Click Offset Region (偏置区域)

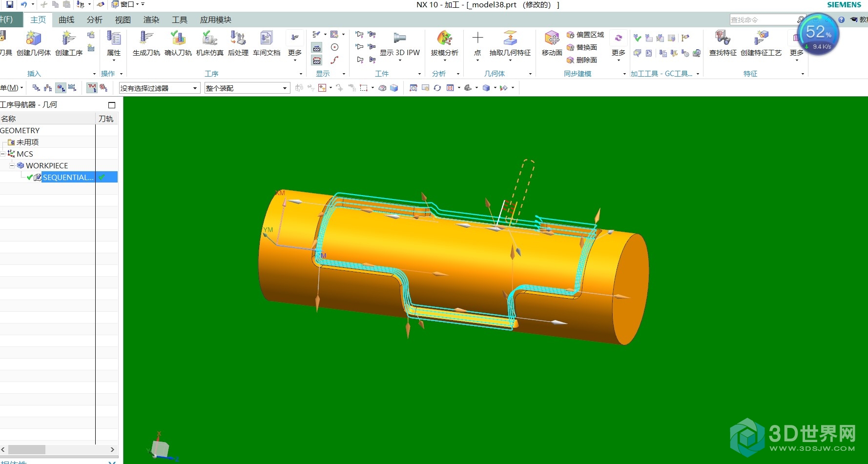[585, 35]
